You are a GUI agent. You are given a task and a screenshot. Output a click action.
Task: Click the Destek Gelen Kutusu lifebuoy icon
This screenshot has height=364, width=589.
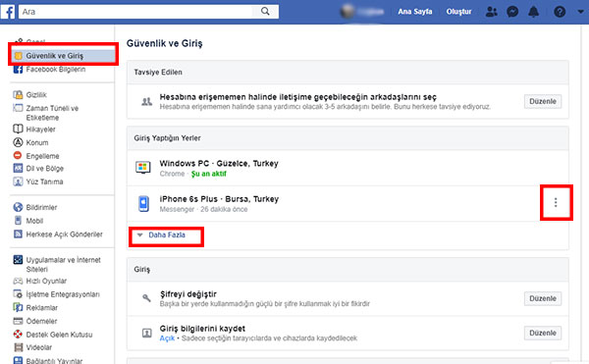coord(18,334)
